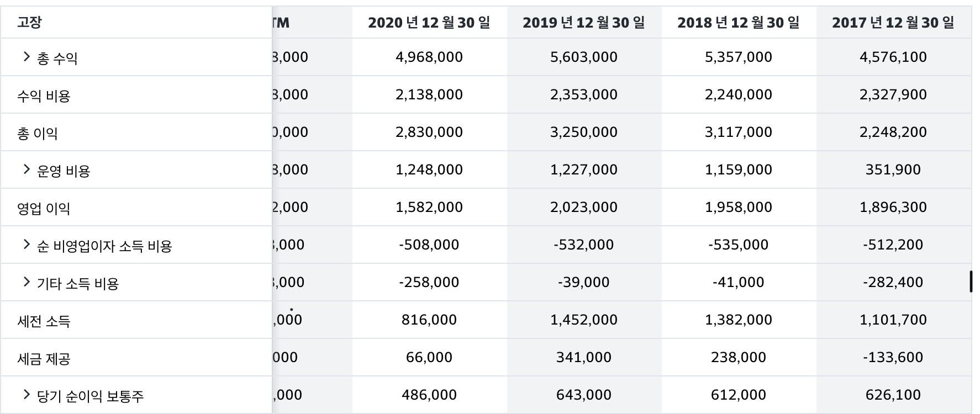Click the value 1,958,000

[x=739, y=207]
